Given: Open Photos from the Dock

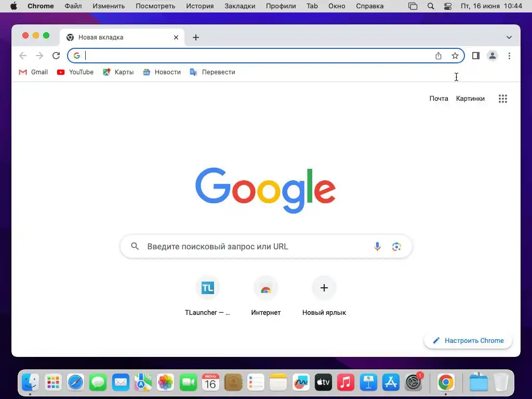Looking at the screenshot, I should click(166, 382).
